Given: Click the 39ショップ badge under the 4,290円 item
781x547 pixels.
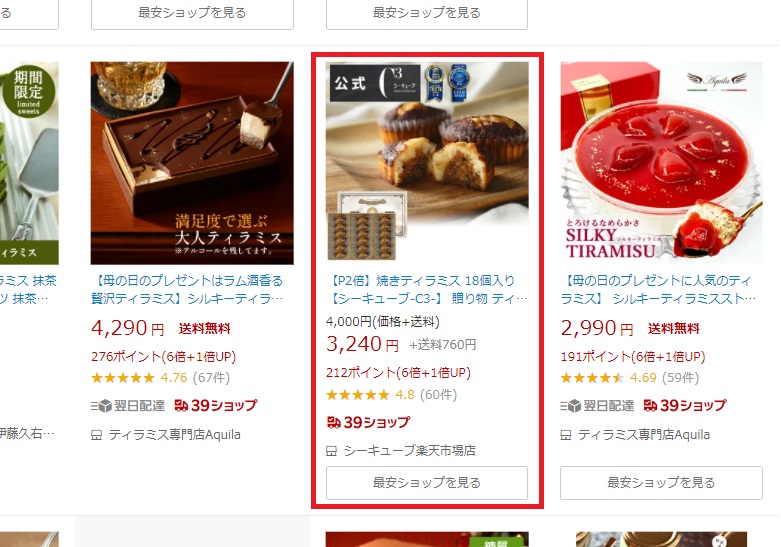Looking at the screenshot, I should click(x=216, y=406).
